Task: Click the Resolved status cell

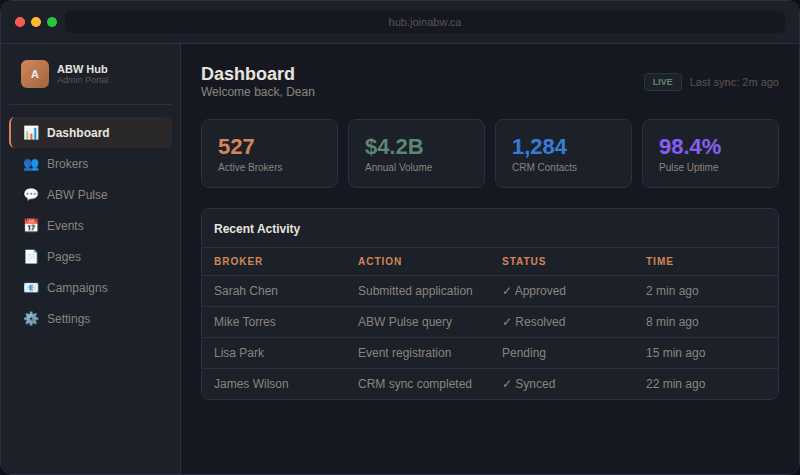Action: 534,322
